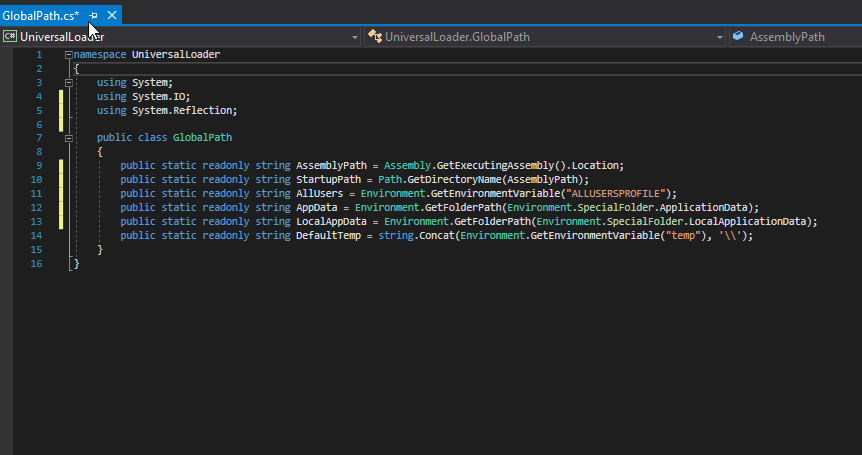Screen dimensions: 862x455
Task: Click the "ALLUSERSPROFILE" string literal
Action: coord(618,194)
